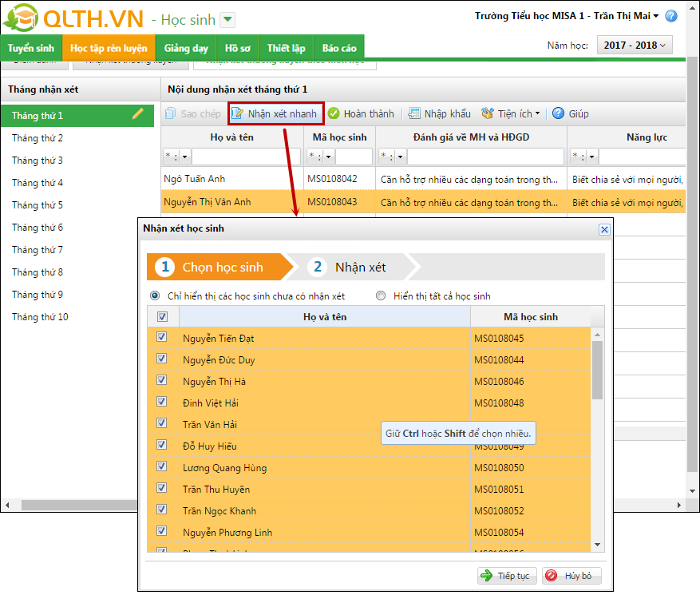Open the Hồ sơ tab
This screenshot has height=595, width=700.
(238, 48)
